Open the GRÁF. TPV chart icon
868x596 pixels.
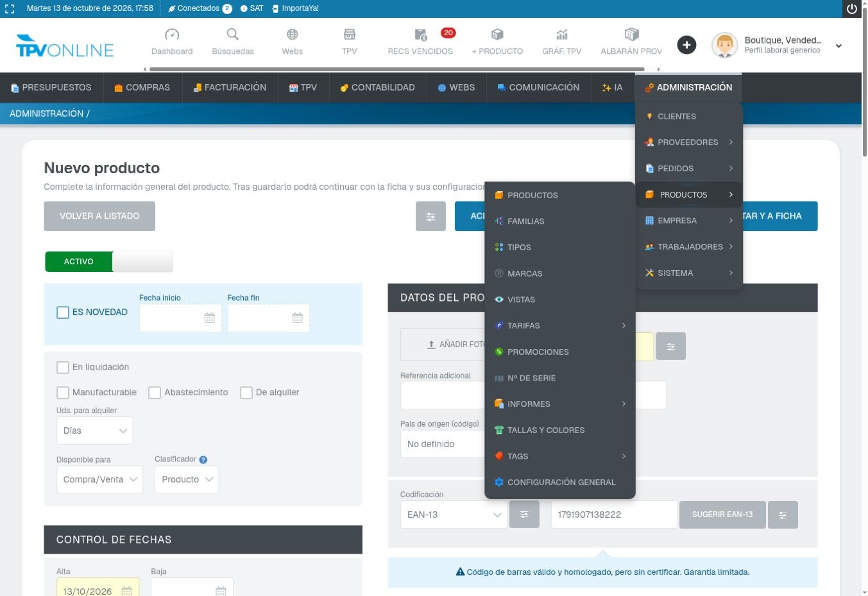pyautogui.click(x=562, y=35)
